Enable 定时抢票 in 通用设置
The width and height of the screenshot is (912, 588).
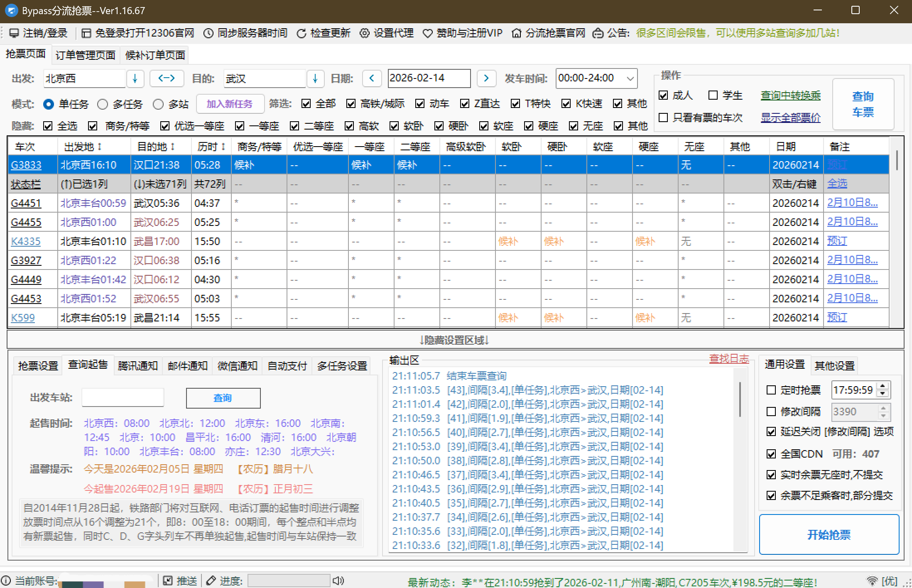tap(772, 390)
